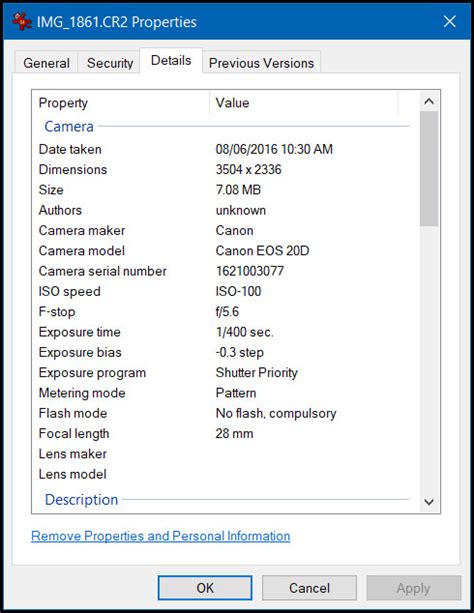Click Remove Properties and Personal Information link
Image resolution: width=474 pixels, height=613 pixels.
click(160, 536)
